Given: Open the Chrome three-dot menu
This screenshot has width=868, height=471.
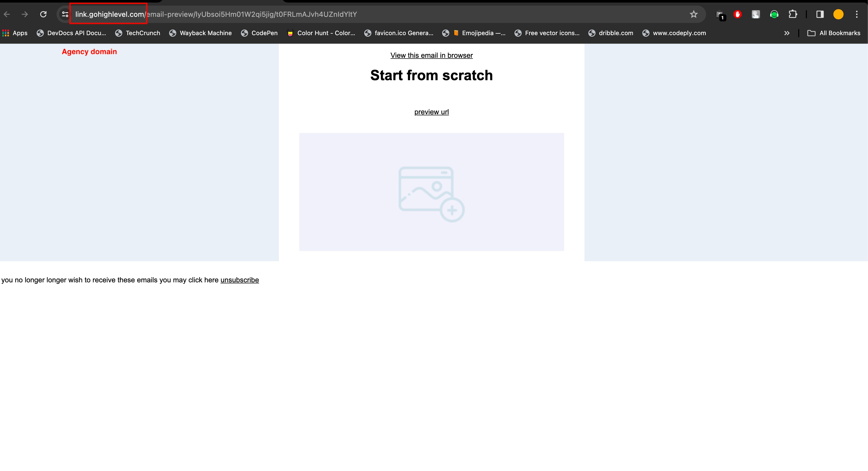Looking at the screenshot, I should pyautogui.click(x=857, y=14).
